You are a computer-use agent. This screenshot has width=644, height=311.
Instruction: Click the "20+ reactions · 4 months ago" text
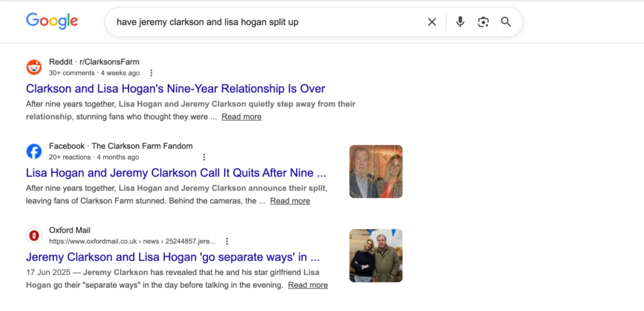94,157
